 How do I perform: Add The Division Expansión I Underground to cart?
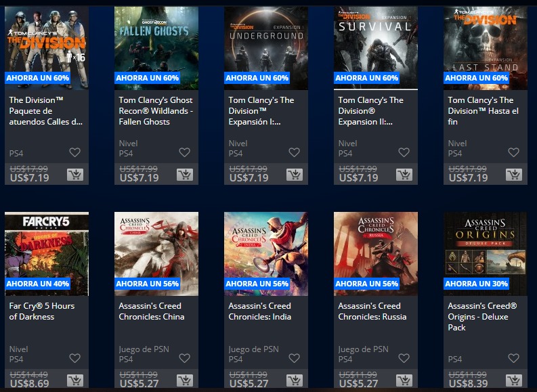click(295, 175)
